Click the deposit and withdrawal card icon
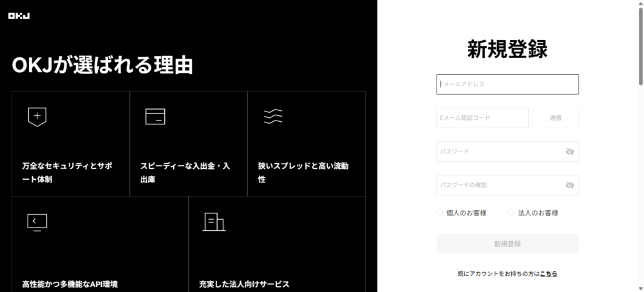Screen dimensions: 644x292 (x=155, y=116)
